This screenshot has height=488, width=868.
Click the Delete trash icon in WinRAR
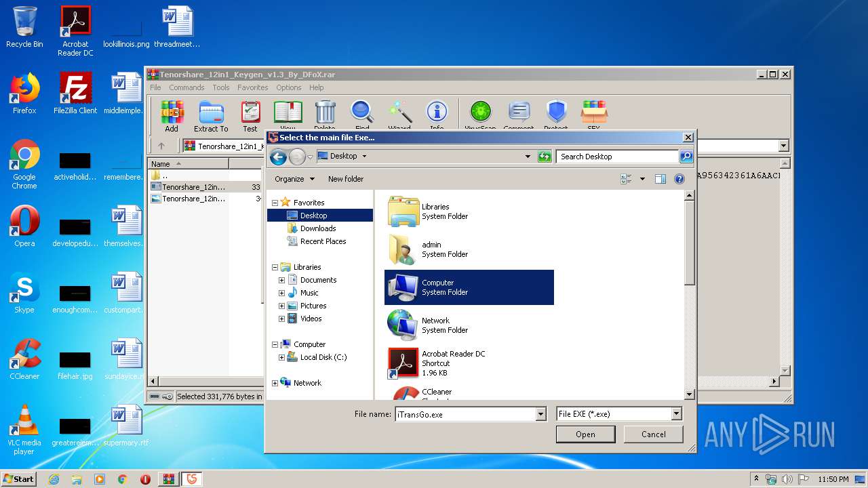click(x=325, y=116)
